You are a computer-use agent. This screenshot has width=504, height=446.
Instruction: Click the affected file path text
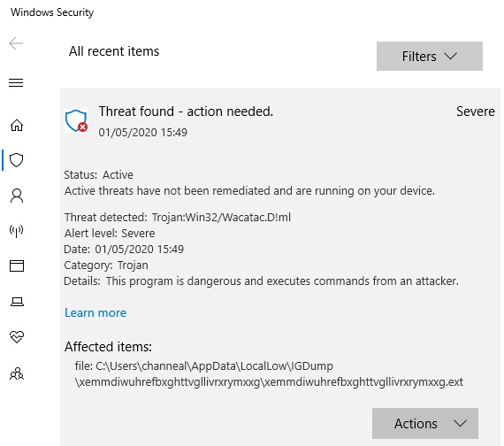pyautogui.click(x=269, y=374)
